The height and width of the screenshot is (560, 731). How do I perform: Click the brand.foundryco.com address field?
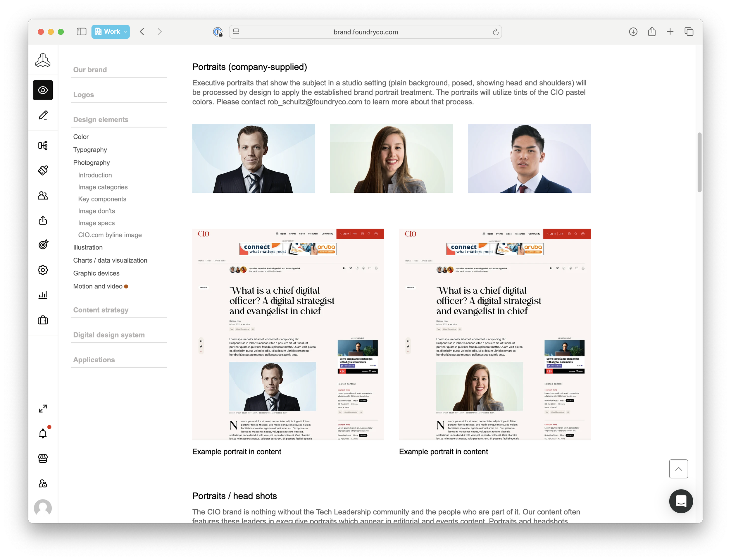[365, 32]
